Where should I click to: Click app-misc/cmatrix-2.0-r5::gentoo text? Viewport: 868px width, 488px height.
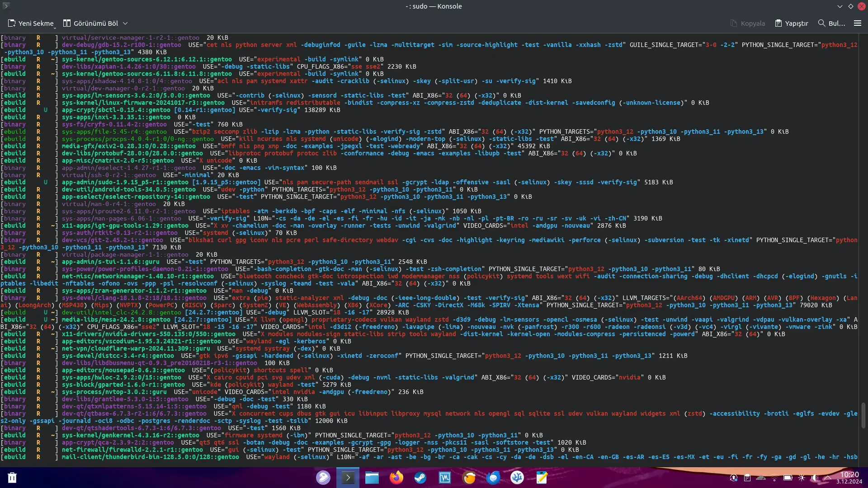click(118, 160)
